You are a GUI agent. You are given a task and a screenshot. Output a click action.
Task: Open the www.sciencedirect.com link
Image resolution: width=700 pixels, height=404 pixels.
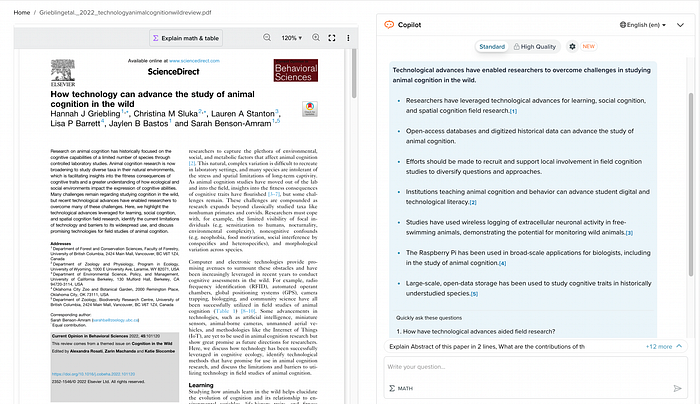(196, 60)
